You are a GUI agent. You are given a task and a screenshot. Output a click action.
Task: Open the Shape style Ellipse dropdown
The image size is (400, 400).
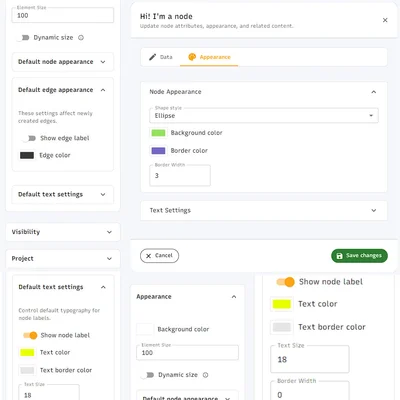(x=264, y=116)
